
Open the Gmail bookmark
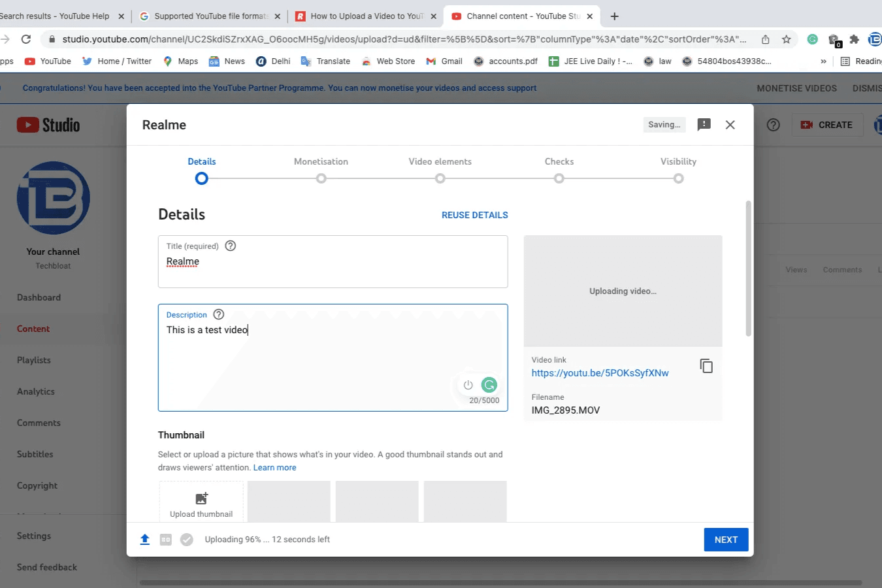coord(444,61)
